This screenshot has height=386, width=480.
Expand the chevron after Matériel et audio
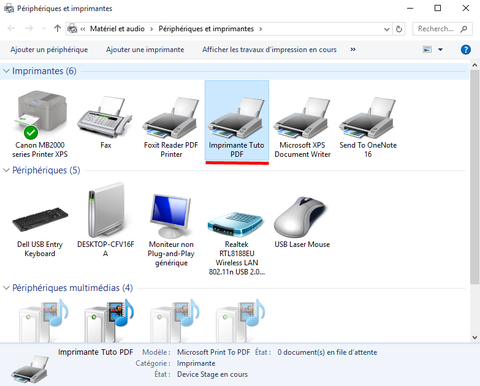[x=151, y=29]
